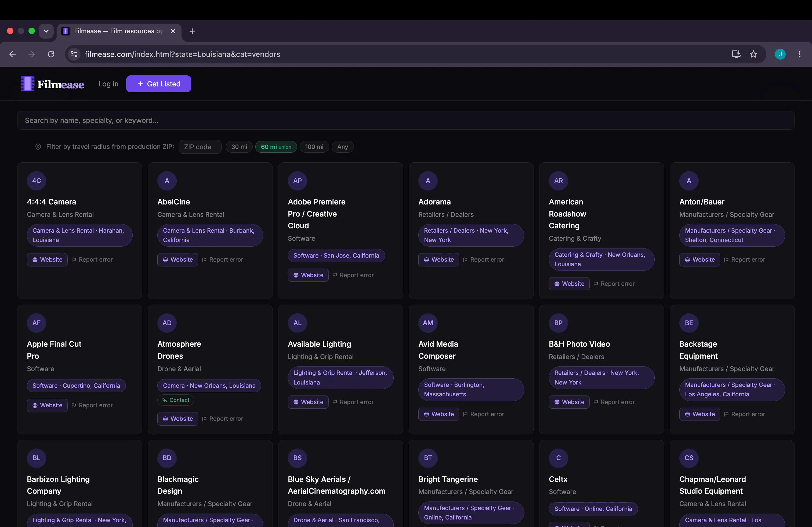Report an error for 4:4:4 Camera
The width and height of the screenshot is (812, 527).
pos(92,260)
